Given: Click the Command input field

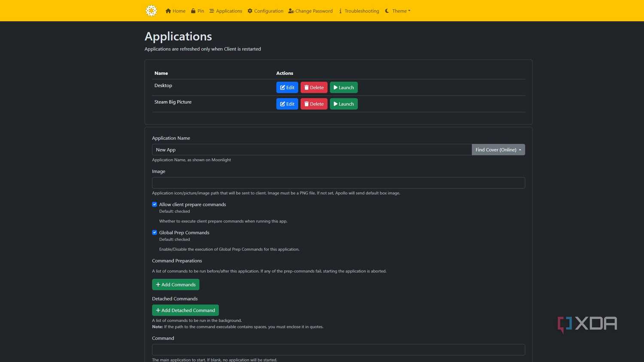Looking at the screenshot, I should [338, 350].
